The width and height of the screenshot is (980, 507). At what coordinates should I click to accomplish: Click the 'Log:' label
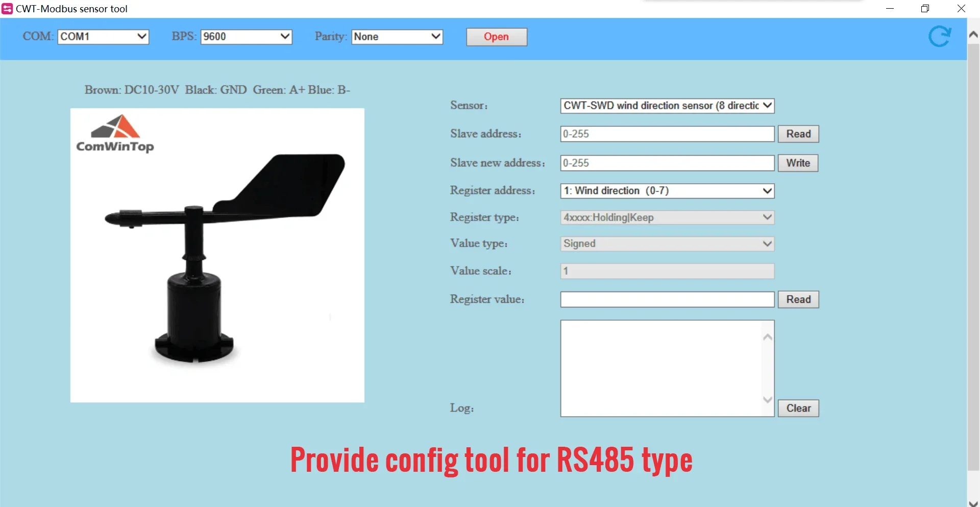[461, 408]
